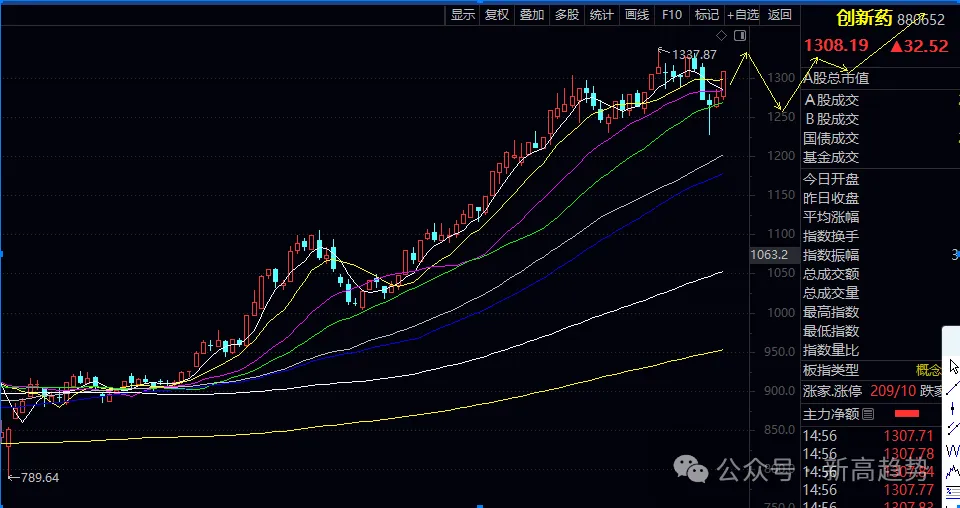This screenshot has width=960, height=508.
Task: Click the 返回 back button
Action: 779,15
